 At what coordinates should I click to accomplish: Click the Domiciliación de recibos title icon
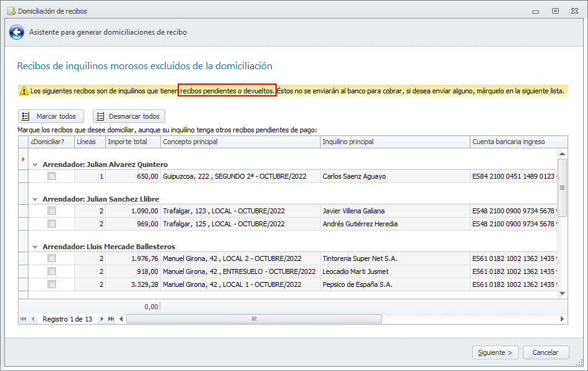tap(12, 11)
